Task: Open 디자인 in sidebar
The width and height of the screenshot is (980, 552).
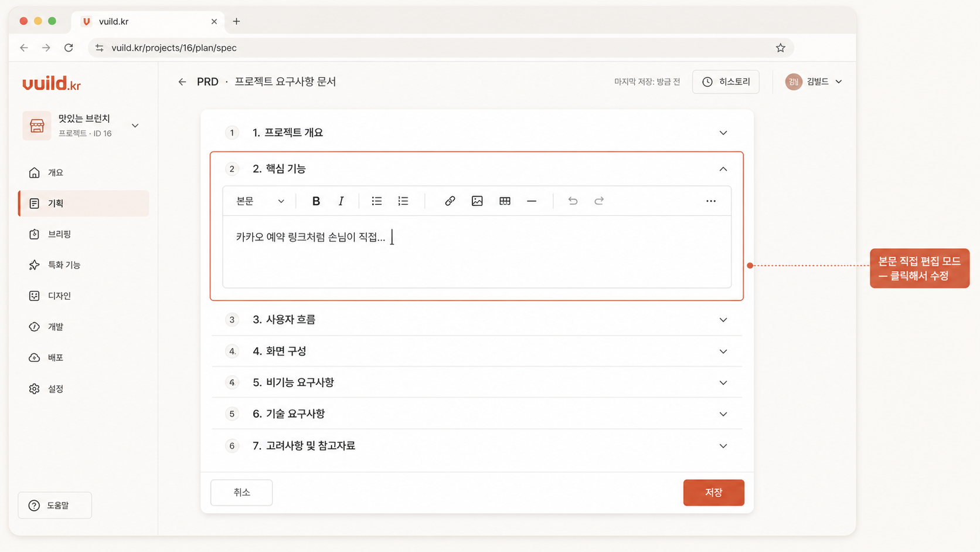Action: coord(83,296)
